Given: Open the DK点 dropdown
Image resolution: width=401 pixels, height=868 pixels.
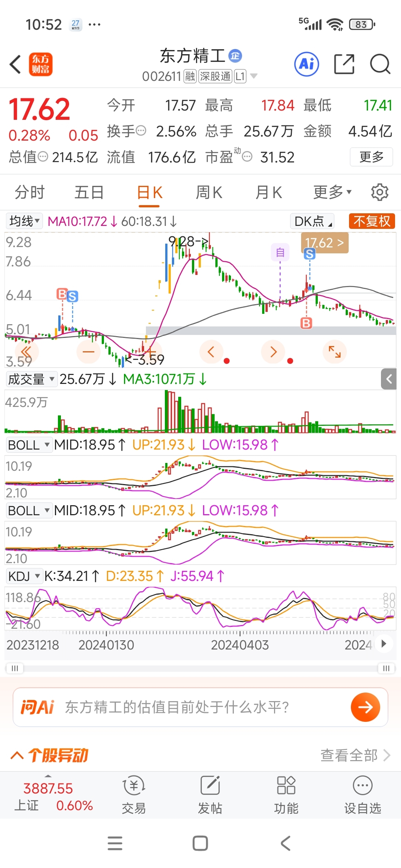Looking at the screenshot, I should pos(312,221).
